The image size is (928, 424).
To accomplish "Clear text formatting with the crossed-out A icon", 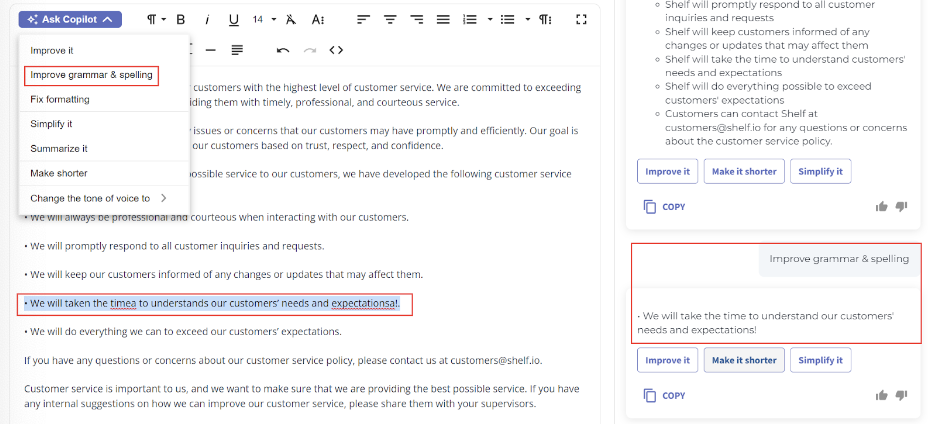I will point(291,20).
